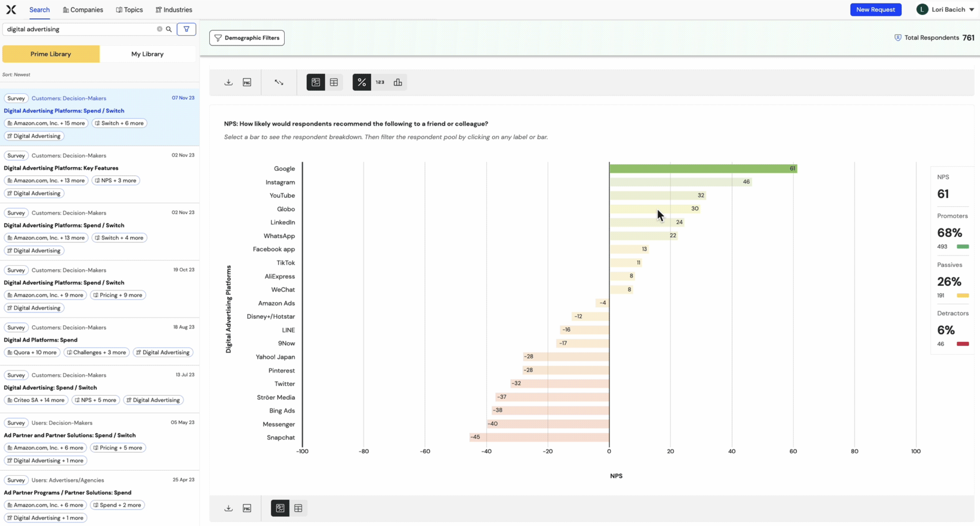Download from the bottom toolbar
980x526 pixels.
click(x=228, y=508)
